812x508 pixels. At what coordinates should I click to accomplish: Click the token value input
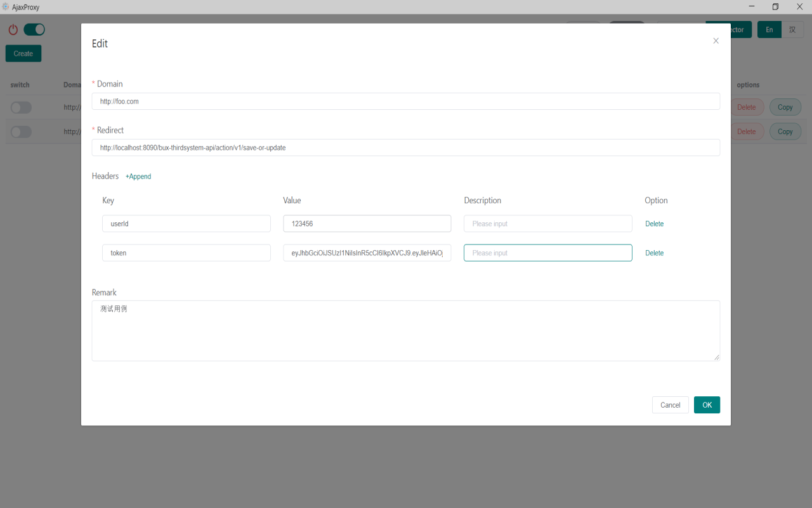367,253
